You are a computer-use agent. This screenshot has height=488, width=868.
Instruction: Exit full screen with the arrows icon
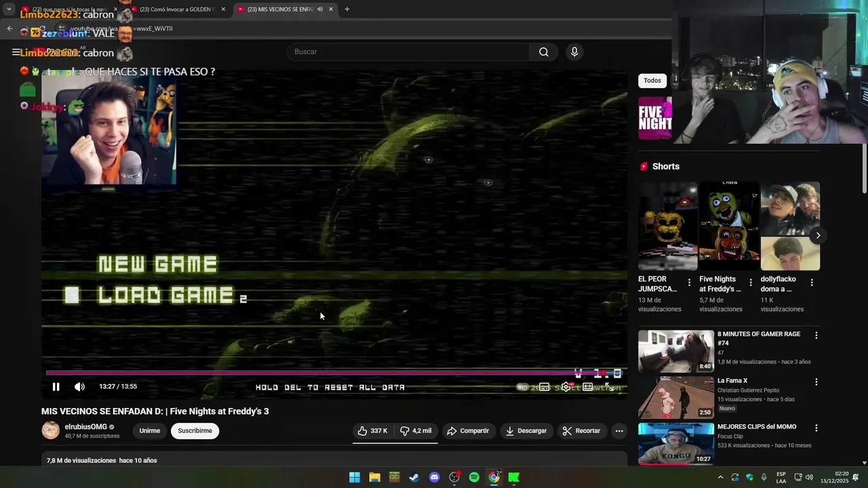coord(609,387)
